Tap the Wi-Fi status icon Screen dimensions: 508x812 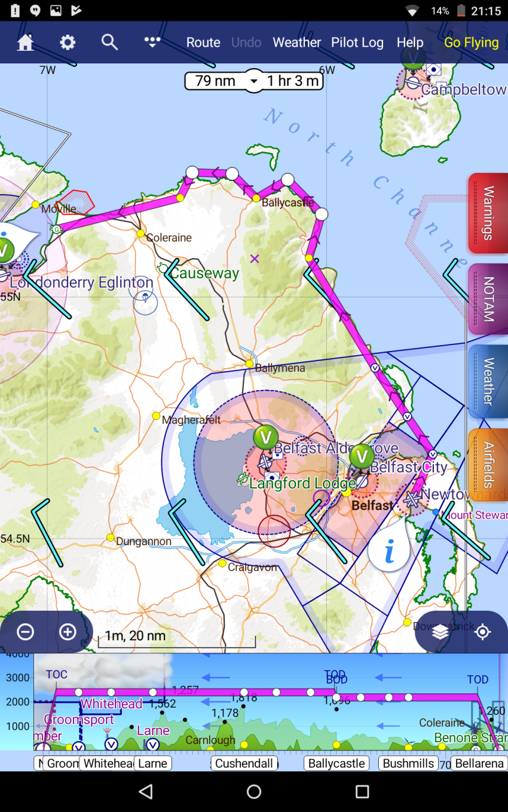click(412, 11)
